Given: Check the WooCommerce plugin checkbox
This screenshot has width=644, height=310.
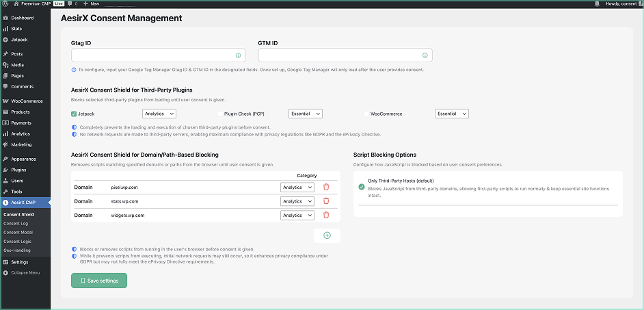Looking at the screenshot, I should tap(366, 114).
